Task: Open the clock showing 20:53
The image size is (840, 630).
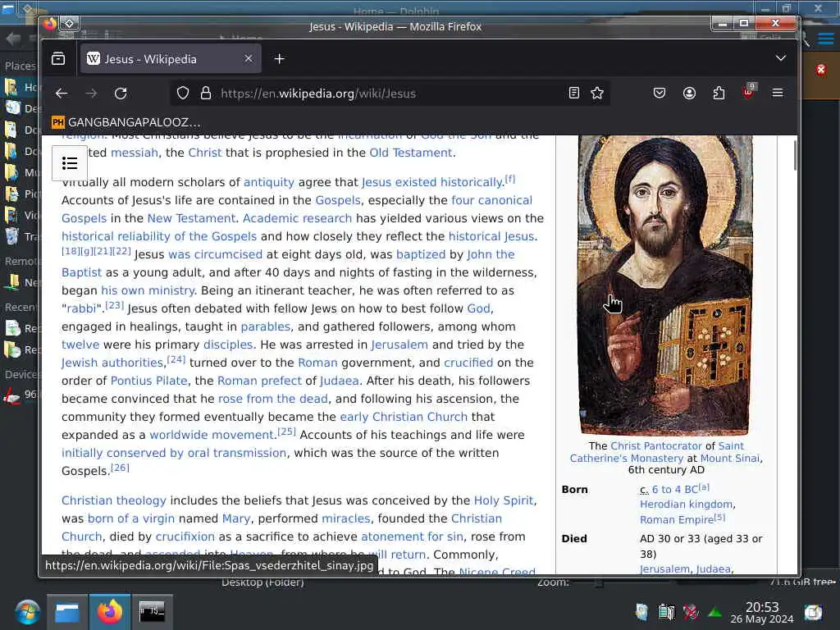Action: click(762, 612)
